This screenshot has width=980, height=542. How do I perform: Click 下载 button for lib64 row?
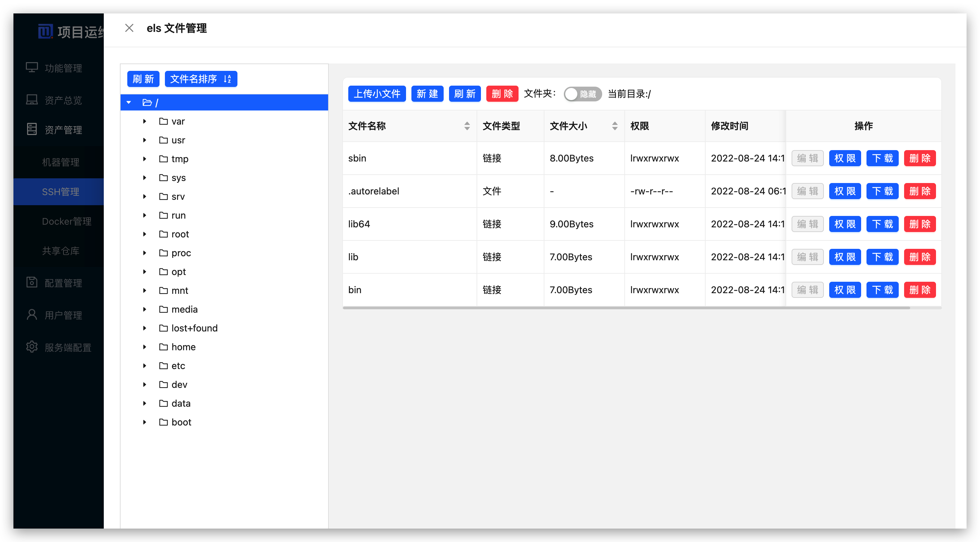click(x=882, y=224)
